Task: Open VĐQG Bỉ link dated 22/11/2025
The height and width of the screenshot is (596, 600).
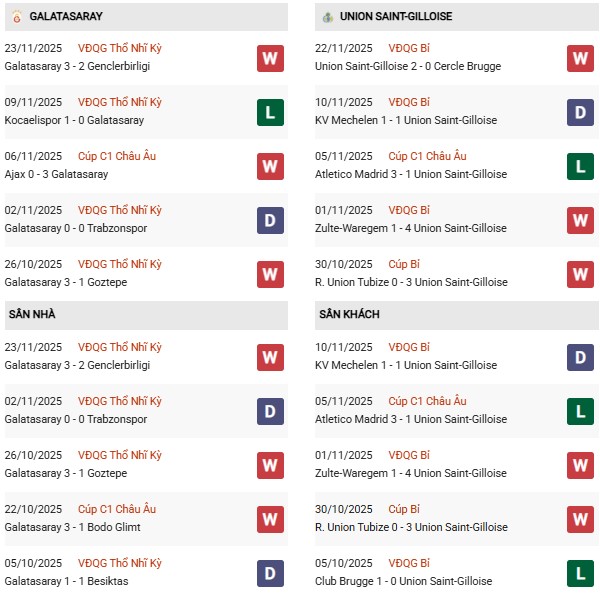Action: coord(408,48)
